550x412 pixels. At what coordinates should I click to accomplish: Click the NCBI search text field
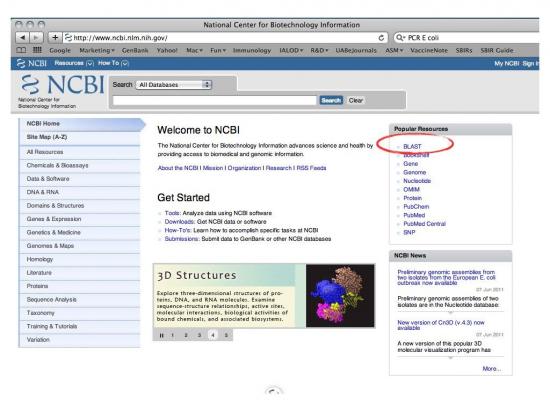pyautogui.click(x=214, y=100)
